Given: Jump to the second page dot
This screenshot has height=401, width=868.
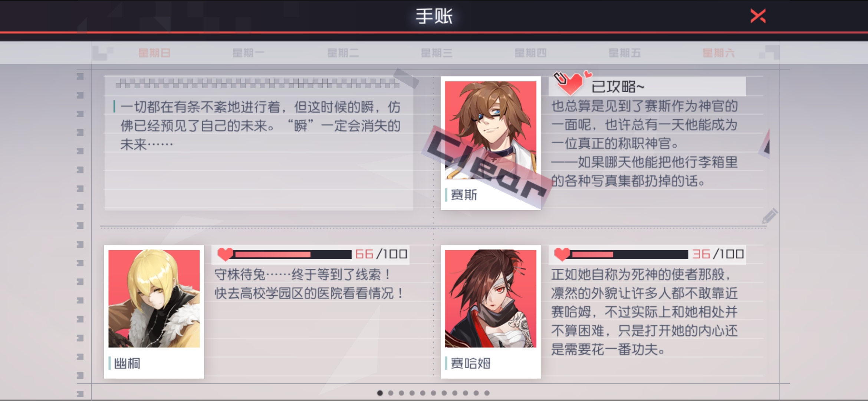Looking at the screenshot, I should coord(391,393).
